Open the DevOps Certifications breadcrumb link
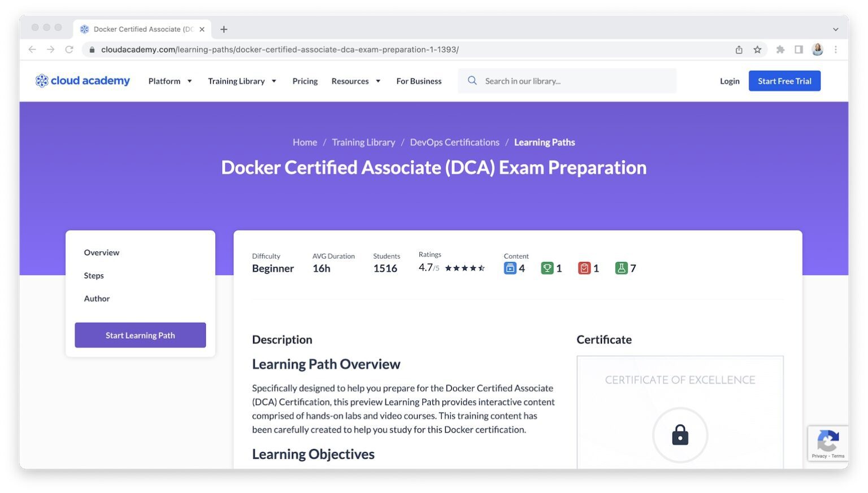The width and height of the screenshot is (868, 493). (454, 142)
